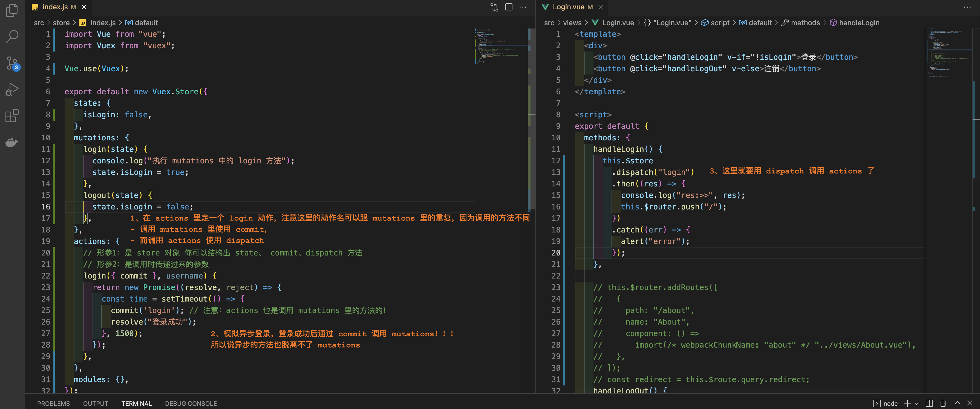Open the Search view in activity bar
Viewport: 980px width, 409px height.
(x=12, y=36)
